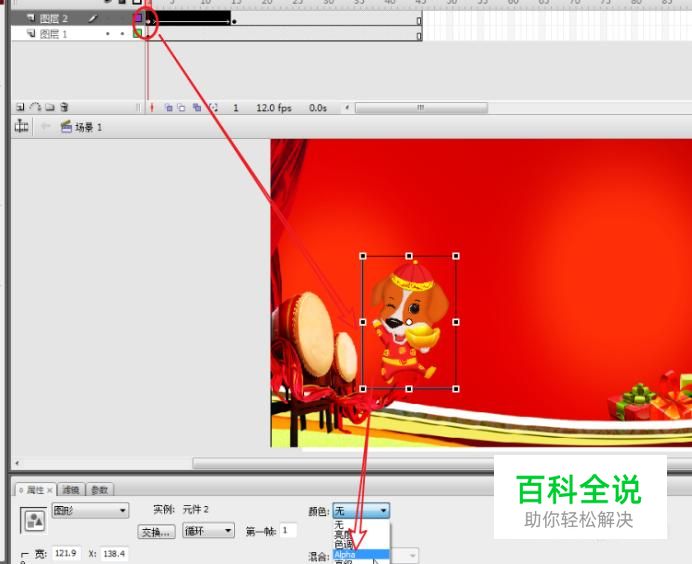Click the Insert Layer icon below the layers

pos(20,107)
